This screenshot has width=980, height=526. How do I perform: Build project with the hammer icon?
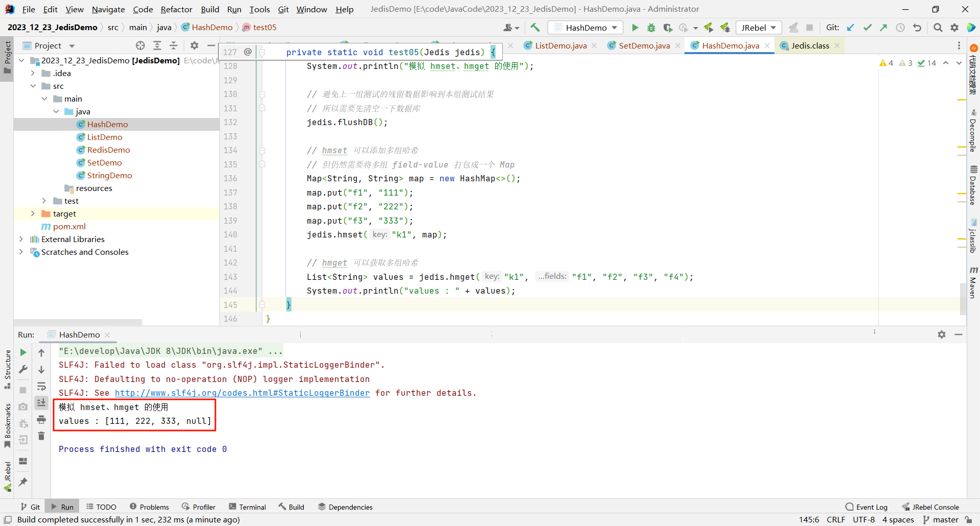(535, 28)
